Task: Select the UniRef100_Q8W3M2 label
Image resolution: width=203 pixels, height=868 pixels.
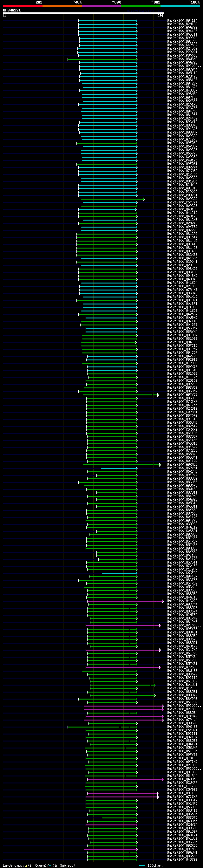Action: point(182,59)
